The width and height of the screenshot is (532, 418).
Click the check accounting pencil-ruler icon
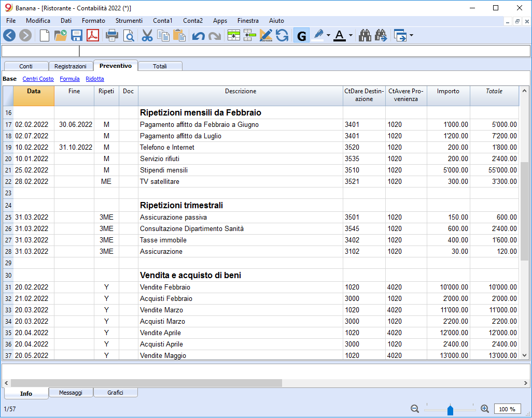[265, 35]
